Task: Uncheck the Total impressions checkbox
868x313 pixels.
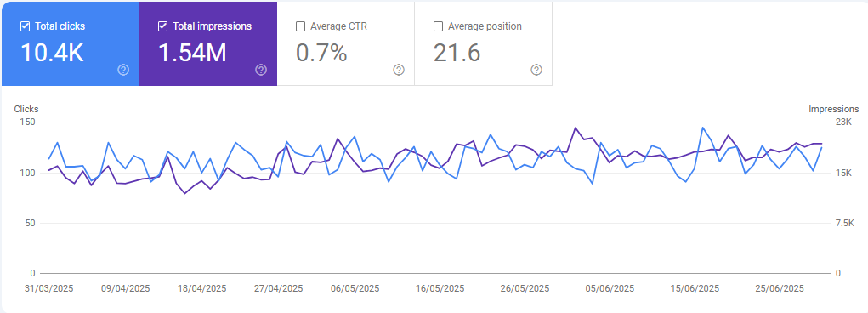Action: (x=162, y=26)
